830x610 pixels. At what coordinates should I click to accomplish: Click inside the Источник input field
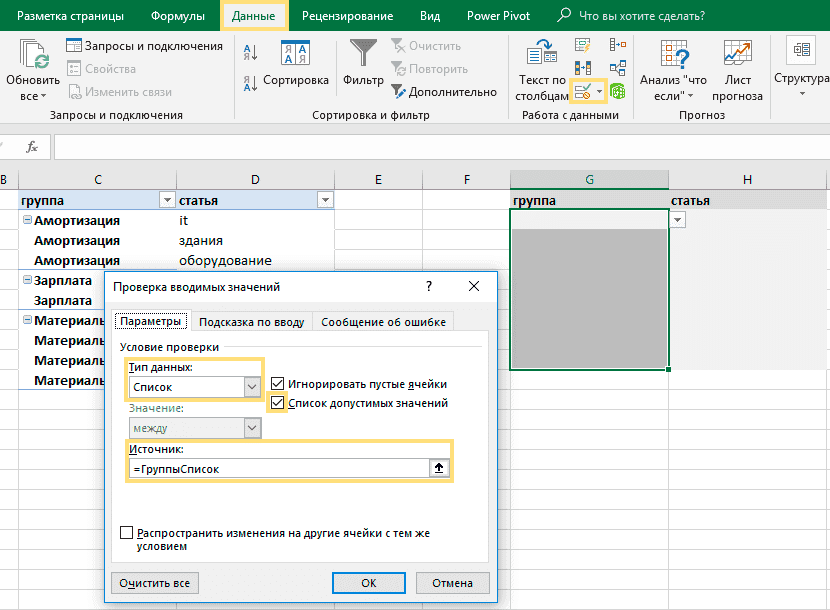pos(280,468)
